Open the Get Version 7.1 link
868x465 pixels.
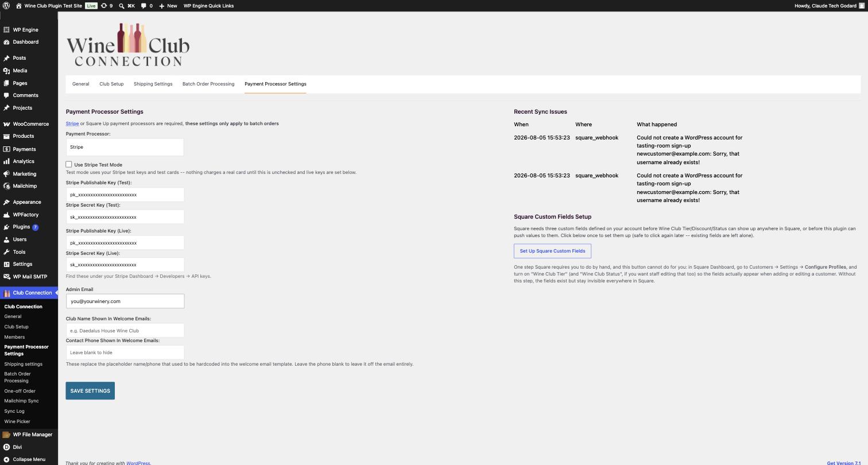click(844, 463)
